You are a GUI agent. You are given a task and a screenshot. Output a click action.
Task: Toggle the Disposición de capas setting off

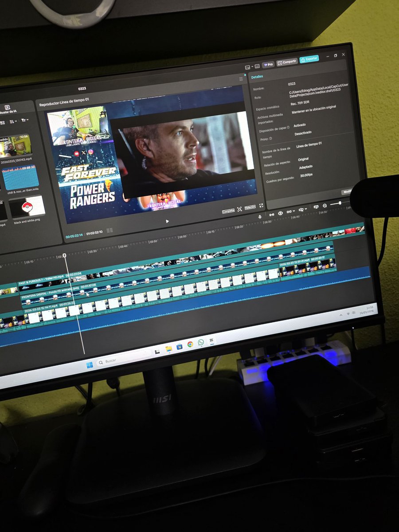tap(299, 125)
